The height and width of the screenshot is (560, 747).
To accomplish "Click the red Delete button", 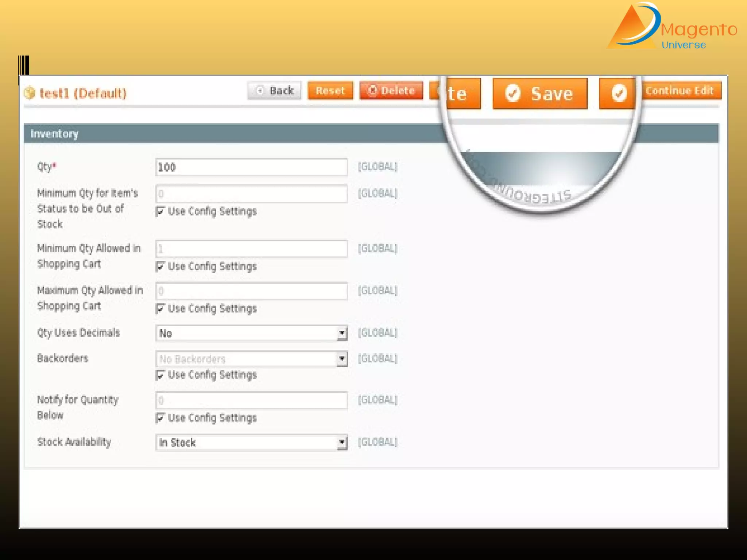I will coord(391,90).
